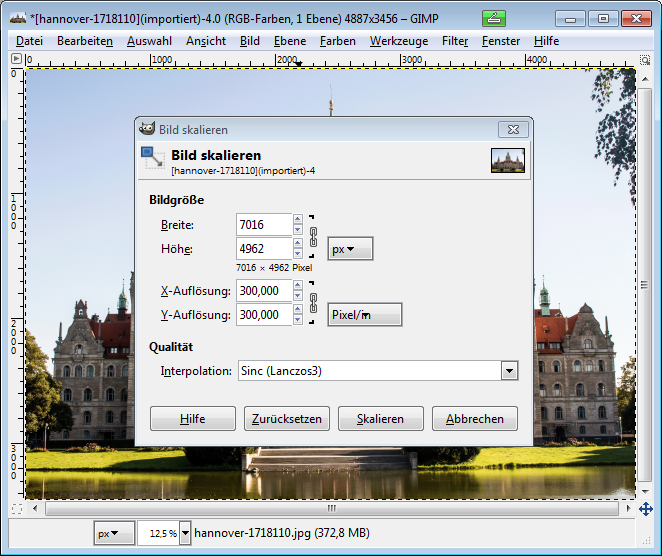
Task: Click the Breite width input field
Action: click(x=263, y=225)
